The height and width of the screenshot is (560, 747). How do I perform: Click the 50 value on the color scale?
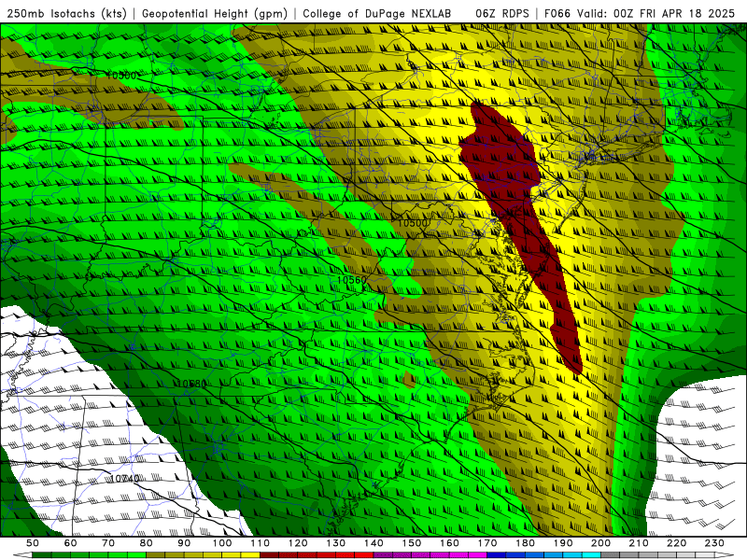pos(33,543)
